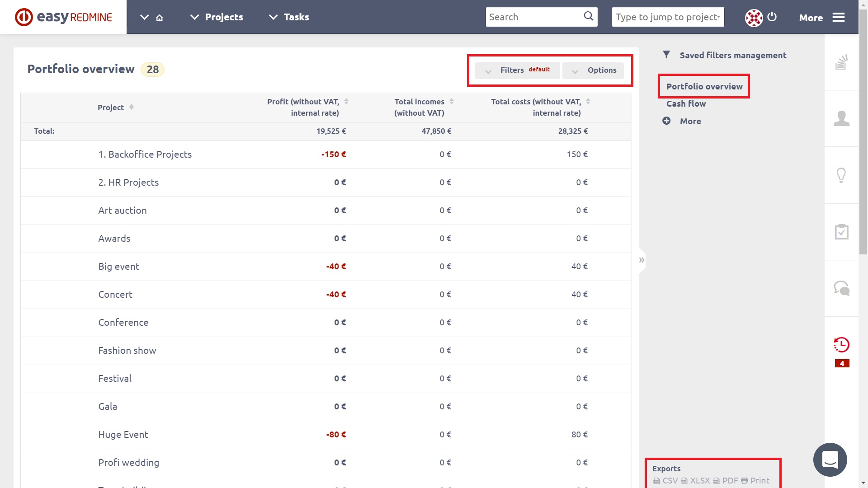
Task: Open the user avatar icon
Action: 754,18
